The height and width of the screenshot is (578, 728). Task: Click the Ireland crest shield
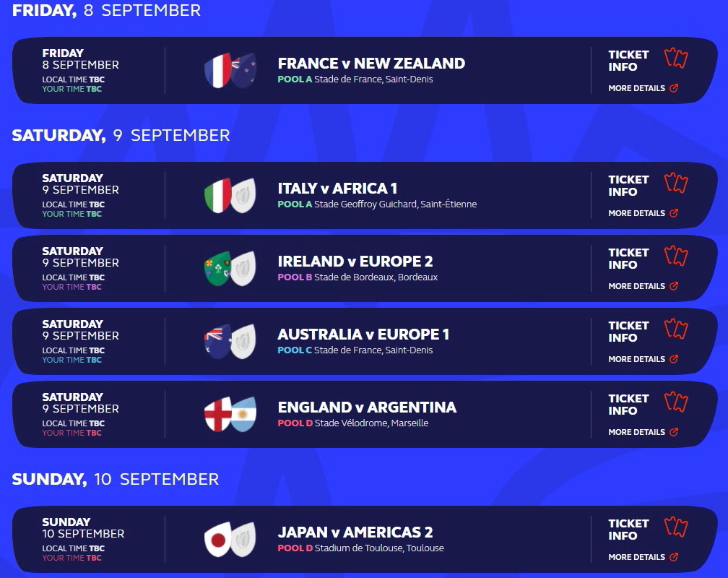pos(218,269)
